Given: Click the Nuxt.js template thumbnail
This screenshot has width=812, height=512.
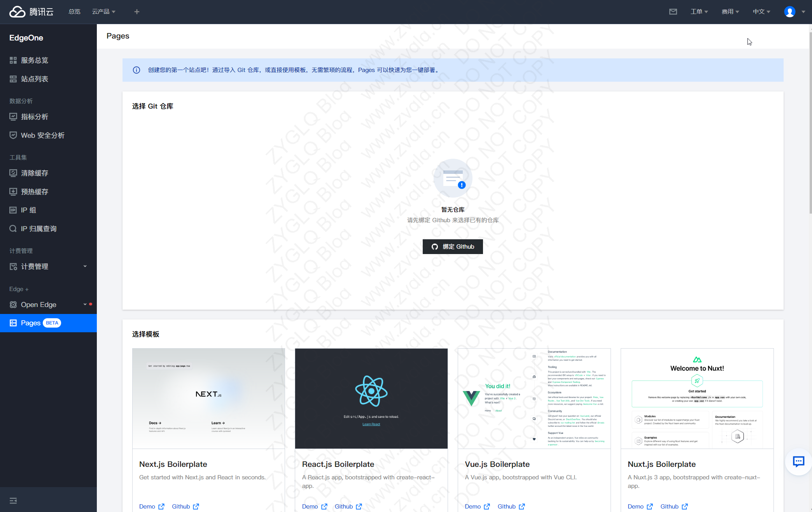Looking at the screenshot, I should pyautogui.click(x=697, y=398).
